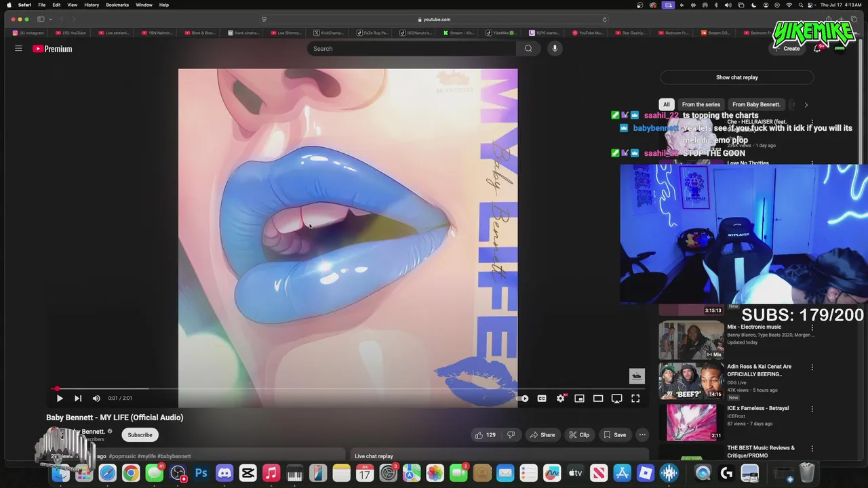Image resolution: width=868 pixels, height=488 pixels.
Task: Toggle autoplay switch in player
Action: pos(524,399)
